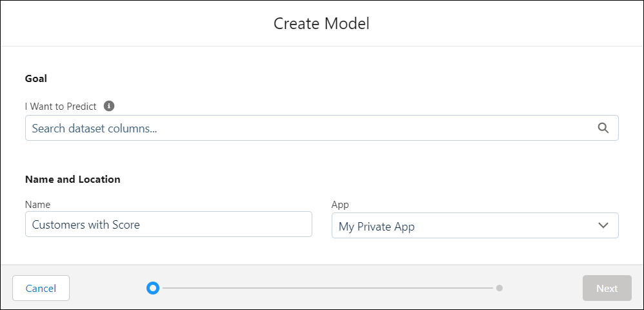Click the Search dataset columns field
The image size is (644, 310).
click(321, 128)
